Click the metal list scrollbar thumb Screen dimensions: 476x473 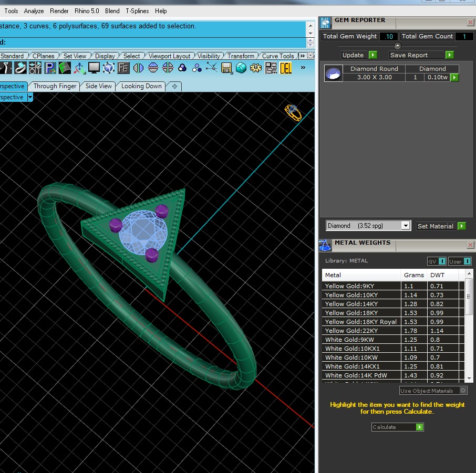click(469, 297)
